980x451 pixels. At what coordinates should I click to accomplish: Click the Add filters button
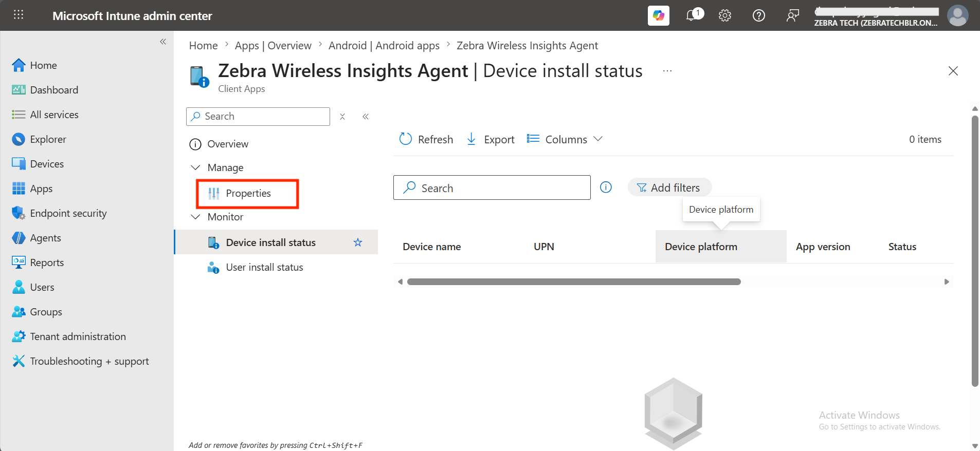tap(669, 187)
